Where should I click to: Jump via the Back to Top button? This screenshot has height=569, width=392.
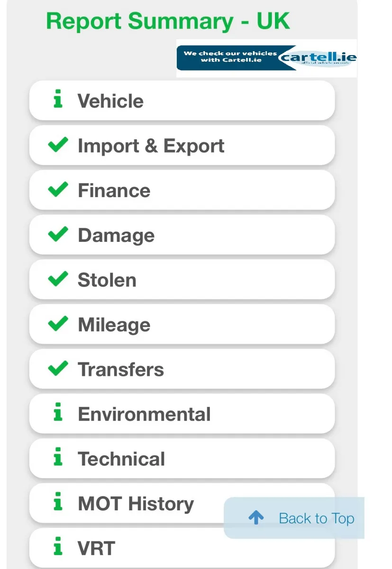294,518
